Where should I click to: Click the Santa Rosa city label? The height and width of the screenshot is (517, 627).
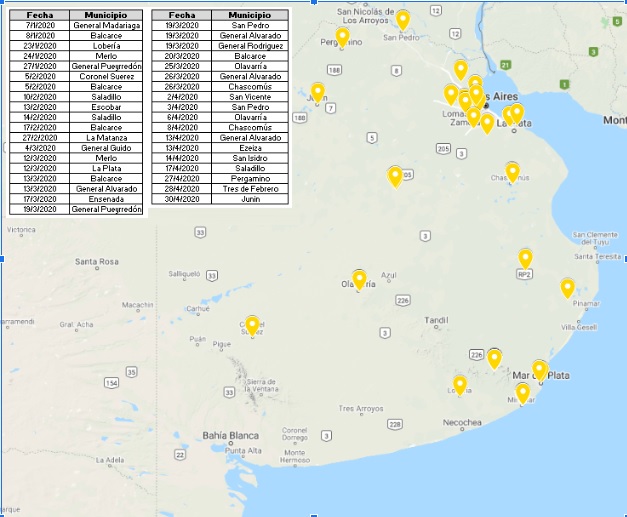(97, 262)
